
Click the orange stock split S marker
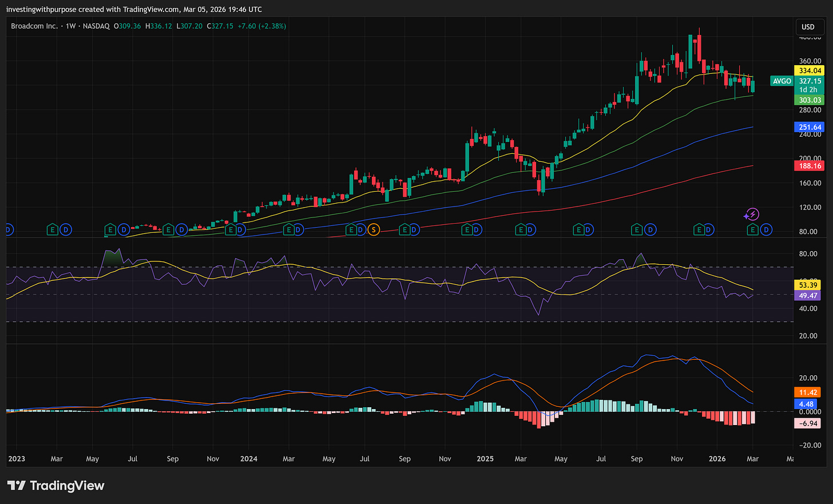point(374,230)
